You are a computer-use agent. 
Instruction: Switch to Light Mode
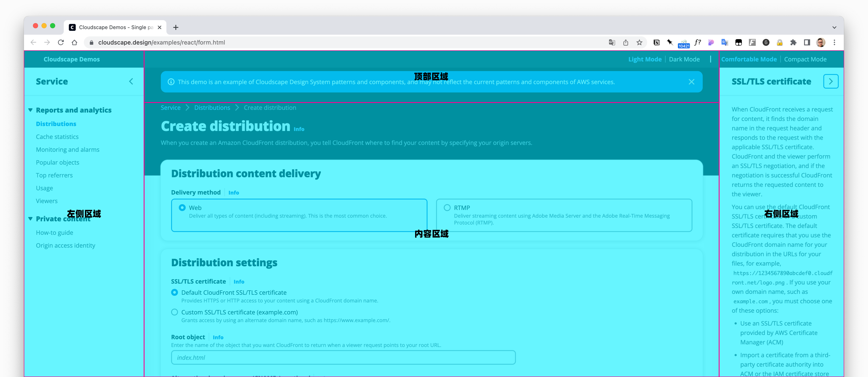pyautogui.click(x=644, y=59)
